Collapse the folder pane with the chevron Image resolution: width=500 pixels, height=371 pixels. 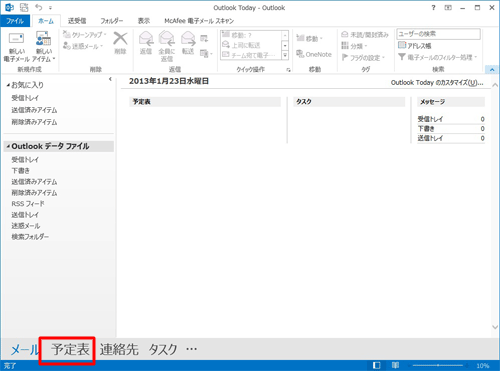coord(110,79)
